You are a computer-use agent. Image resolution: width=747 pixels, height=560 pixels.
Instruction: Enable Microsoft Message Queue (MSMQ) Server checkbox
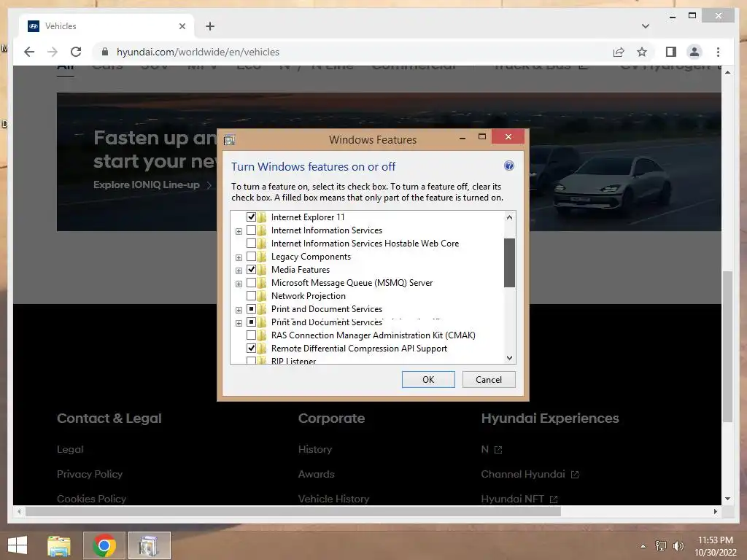[251, 283]
